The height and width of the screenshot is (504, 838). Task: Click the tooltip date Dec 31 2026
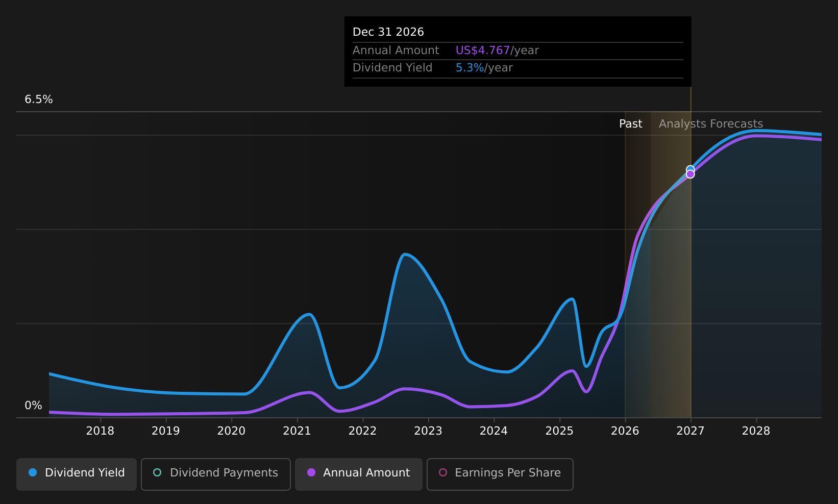click(x=388, y=32)
